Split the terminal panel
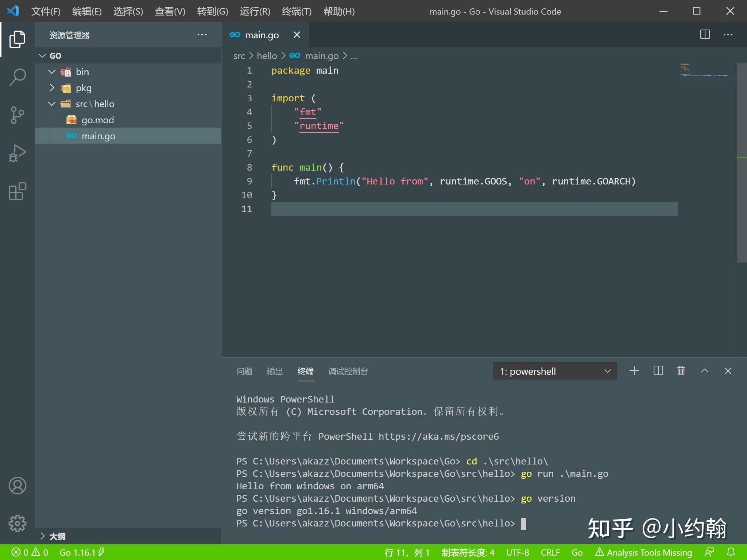The image size is (747, 560). pos(658,371)
